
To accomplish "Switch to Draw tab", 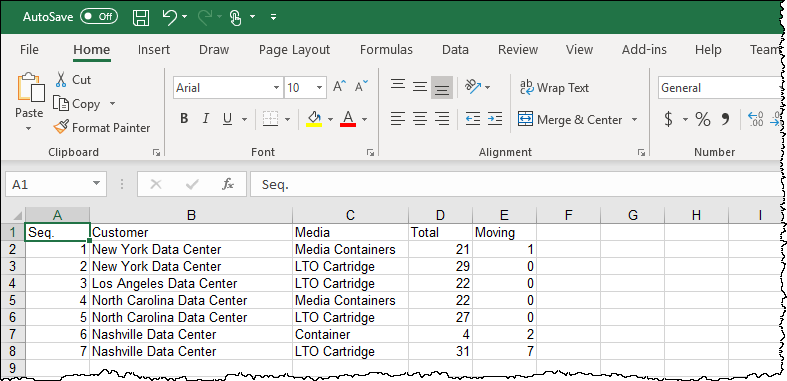I will 214,50.
